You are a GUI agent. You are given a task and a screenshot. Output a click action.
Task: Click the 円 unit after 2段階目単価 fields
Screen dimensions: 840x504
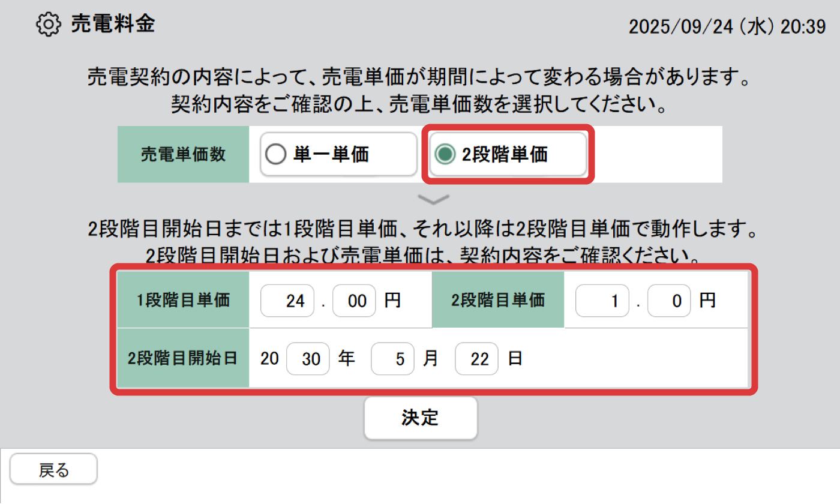[707, 301]
